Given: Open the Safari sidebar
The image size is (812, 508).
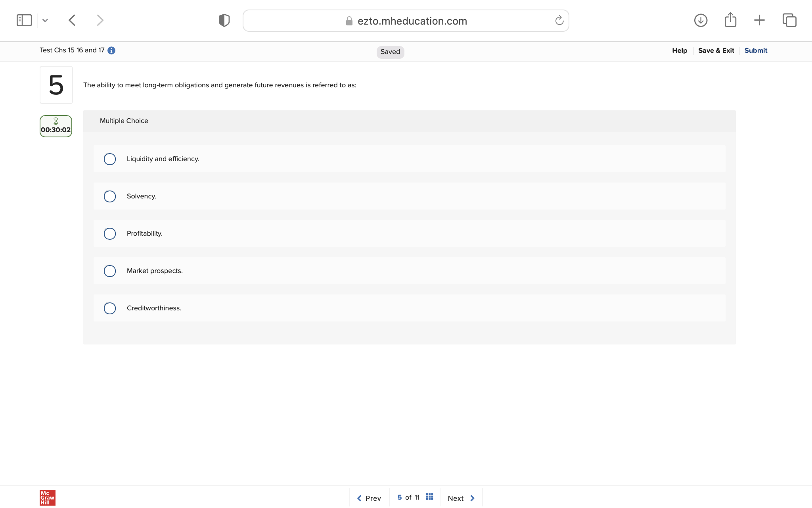Looking at the screenshot, I should [x=24, y=20].
